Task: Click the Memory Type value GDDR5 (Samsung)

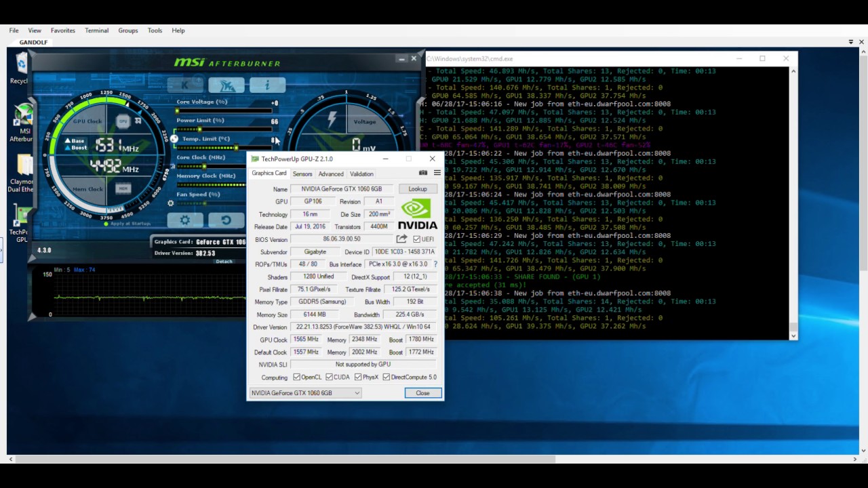Action: pyautogui.click(x=322, y=302)
